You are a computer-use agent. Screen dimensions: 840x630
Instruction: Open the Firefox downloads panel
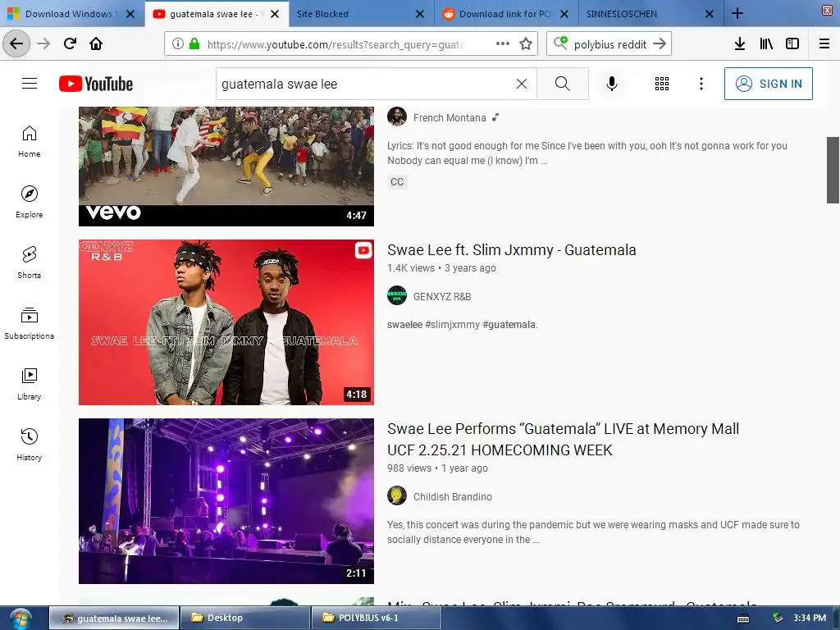pos(739,43)
